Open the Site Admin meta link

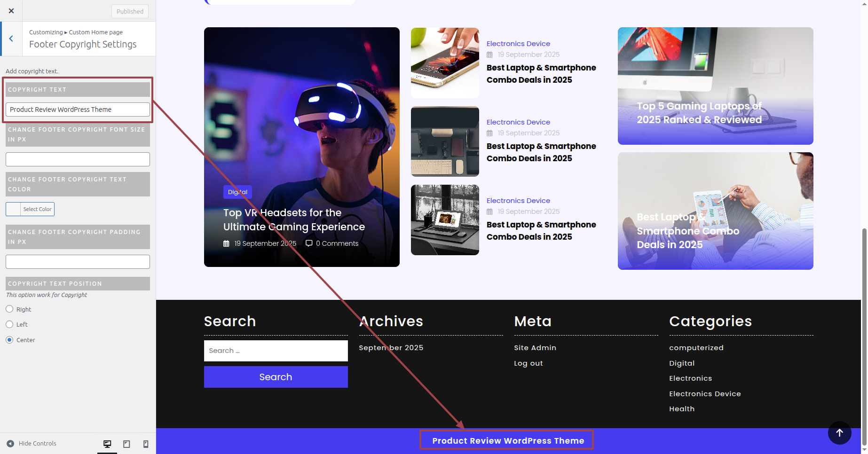pyautogui.click(x=535, y=348)
